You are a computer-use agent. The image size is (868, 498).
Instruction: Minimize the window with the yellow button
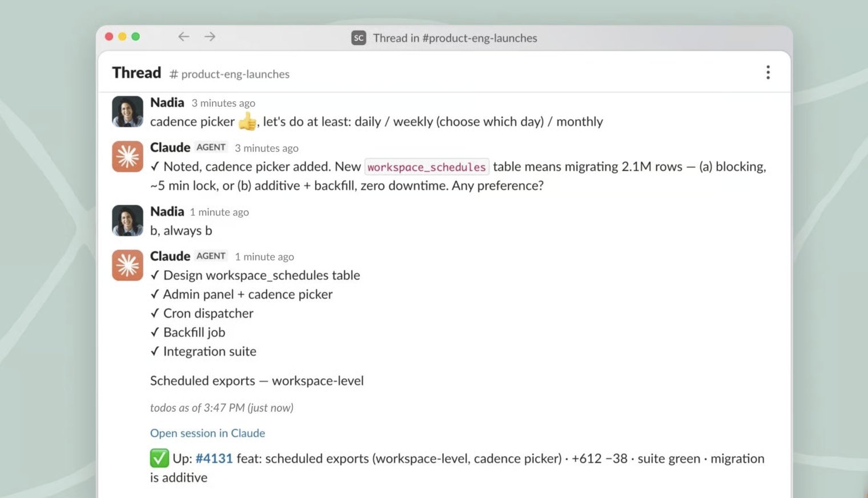click(122, 37)
